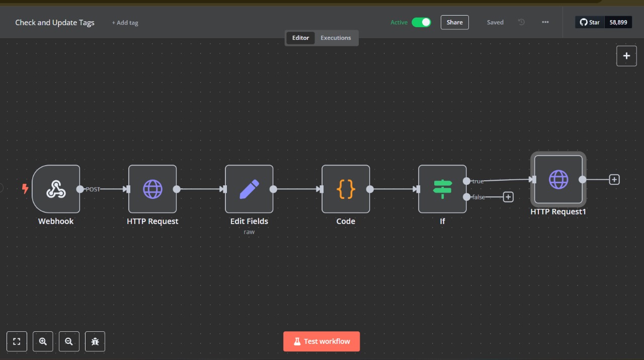644x360 pixels.
Task: Click the Test workflow button
Action: click(x=321, y=341)
